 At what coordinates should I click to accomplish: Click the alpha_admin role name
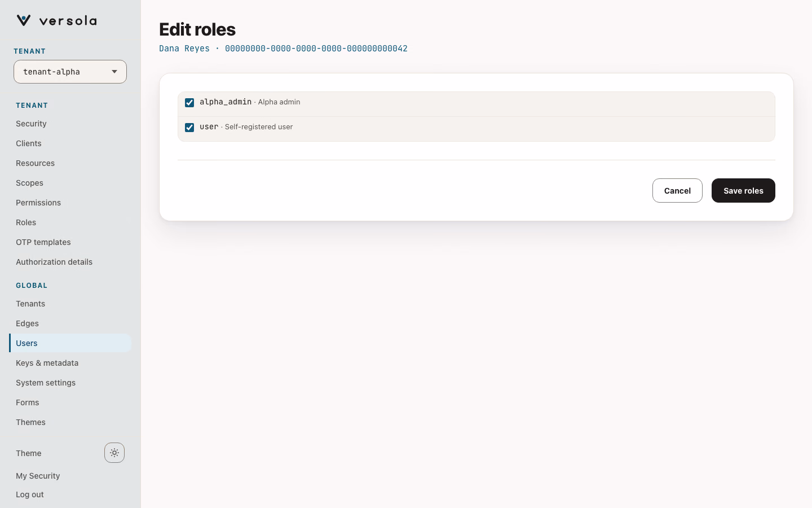(x=226, y=102)
